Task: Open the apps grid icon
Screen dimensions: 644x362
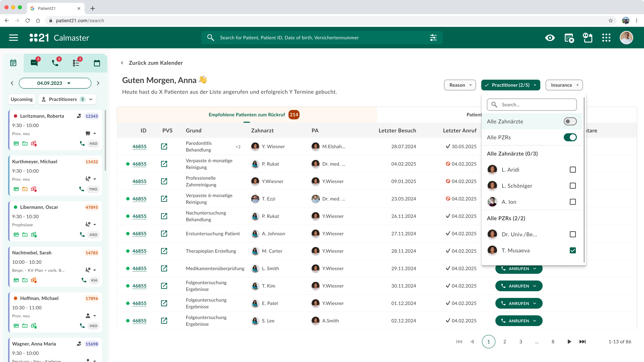Action: pyautogui.click(x=606, y=38)
